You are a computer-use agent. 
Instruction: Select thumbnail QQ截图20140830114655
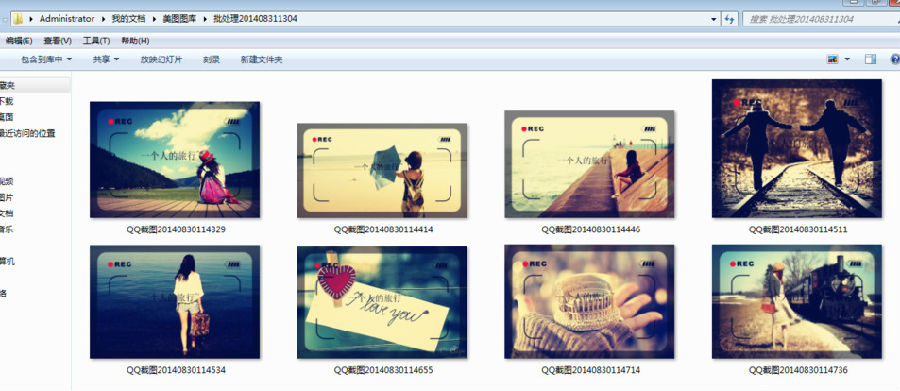pyautogui.click(x=382, y=303)
